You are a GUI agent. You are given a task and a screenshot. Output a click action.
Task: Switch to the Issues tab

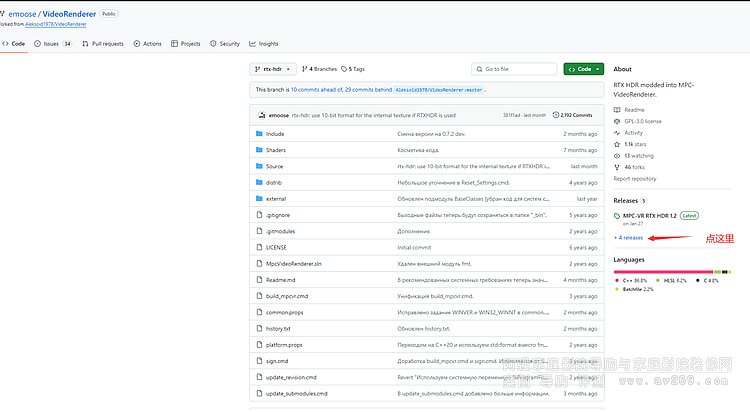point(55,44)
